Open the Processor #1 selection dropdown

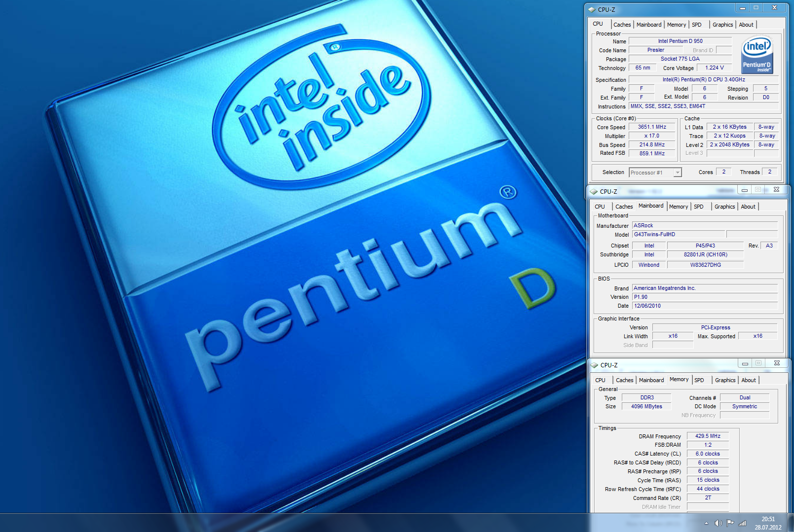pyautogui.click(x=678, y=173)
